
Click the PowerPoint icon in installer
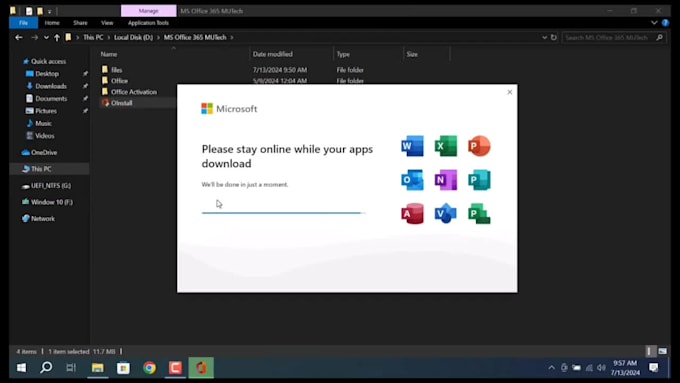pyautogui.click(x=479, y=146)
